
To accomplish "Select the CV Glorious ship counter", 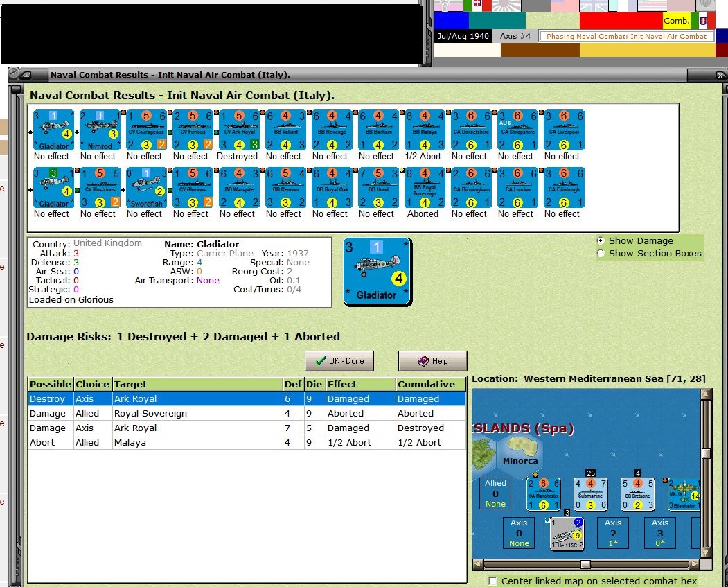I will coord(193,187).
